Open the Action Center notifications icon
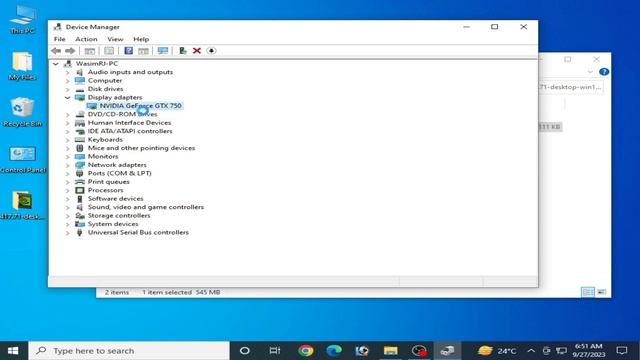Image resolution: width=640 pixels, height=360 pixels. (622, 351)
